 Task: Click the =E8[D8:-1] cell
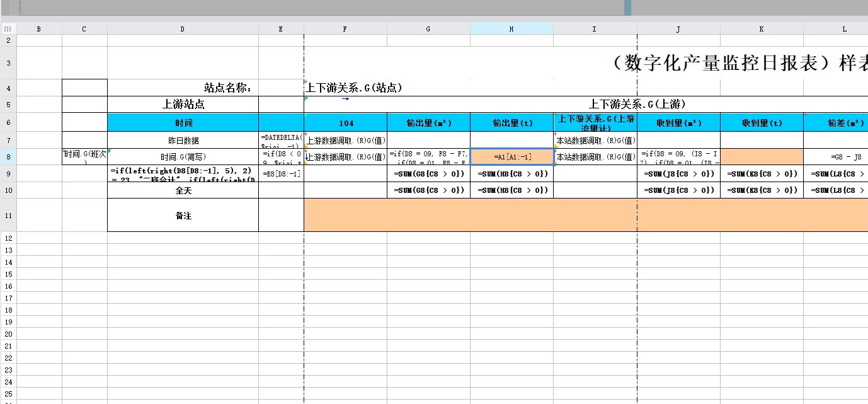pyautogui.click(x=281, y=173)
